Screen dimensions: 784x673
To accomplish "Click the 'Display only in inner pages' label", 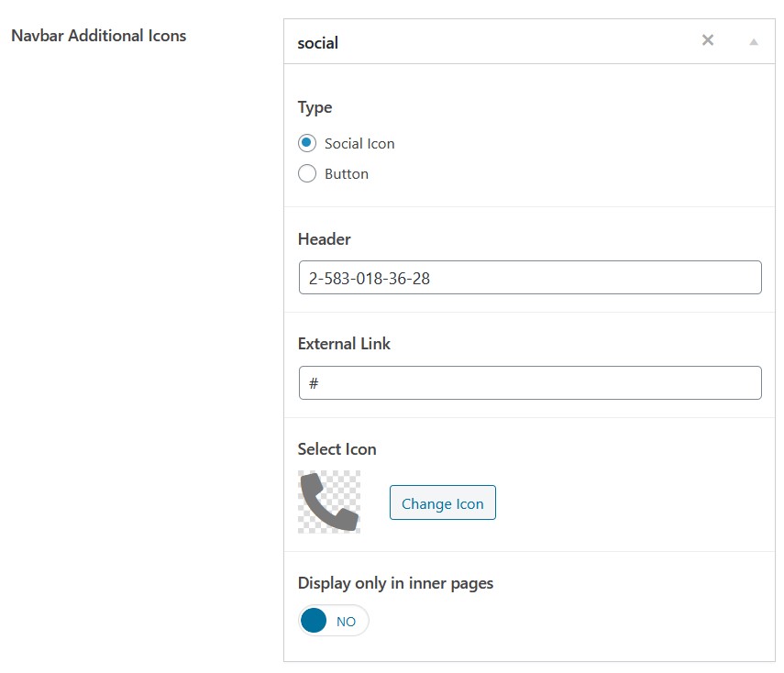I will [395, 583].
